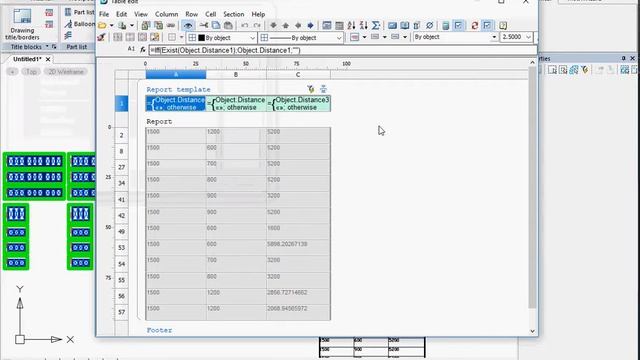Click the Part list panel label
640x360 pixels.
point(77,47)
